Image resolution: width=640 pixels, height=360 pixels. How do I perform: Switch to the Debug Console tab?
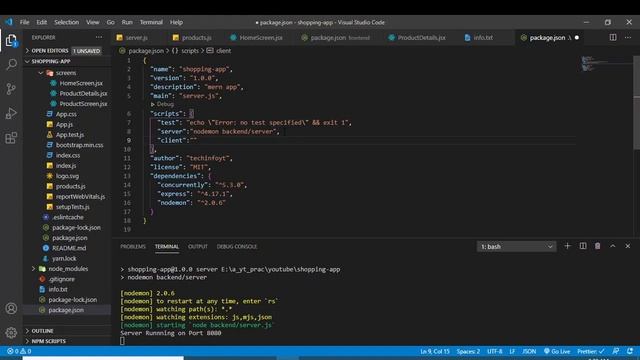(x=237, y=247)
